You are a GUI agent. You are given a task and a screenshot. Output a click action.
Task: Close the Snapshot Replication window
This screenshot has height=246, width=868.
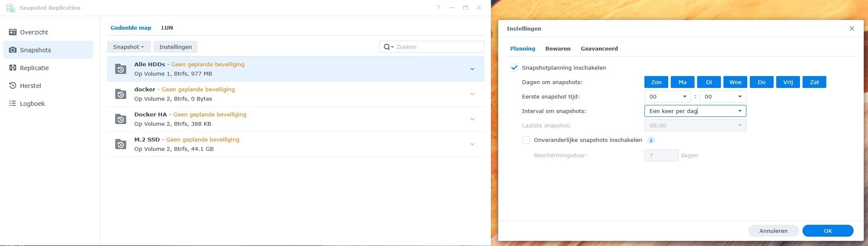coord(479,8)
